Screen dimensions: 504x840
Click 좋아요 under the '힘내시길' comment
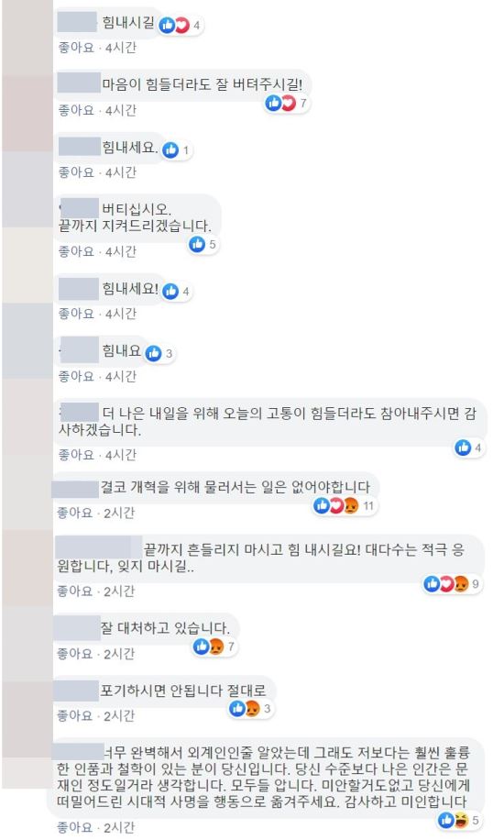76,48
